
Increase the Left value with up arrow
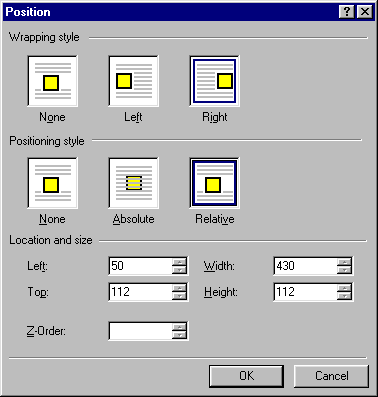(180, 262)
